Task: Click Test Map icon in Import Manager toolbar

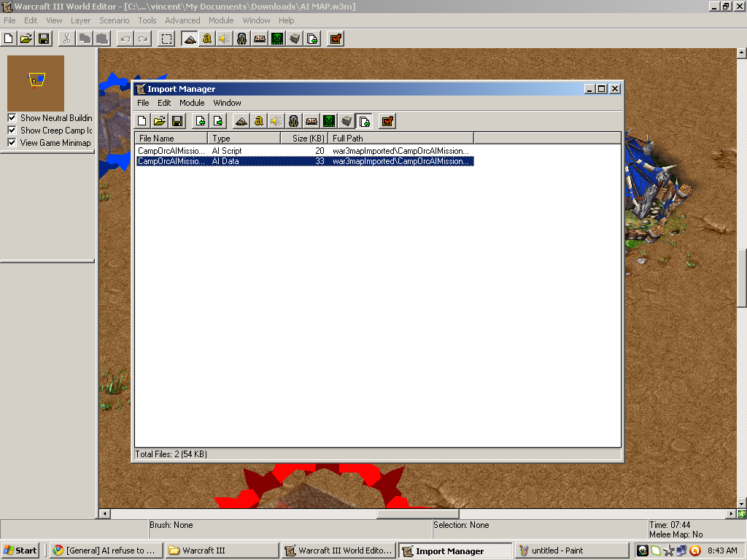Action: point(387,121)
